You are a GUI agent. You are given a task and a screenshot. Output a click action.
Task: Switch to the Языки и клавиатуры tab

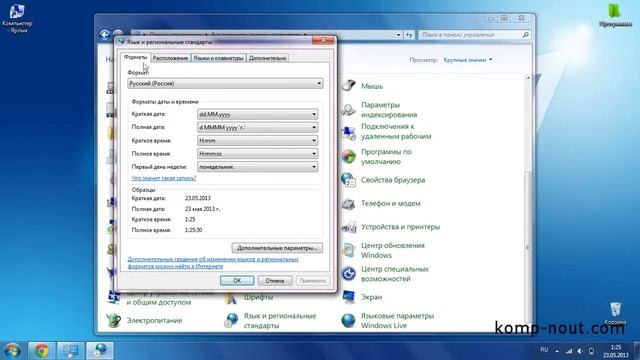[218, 58]
